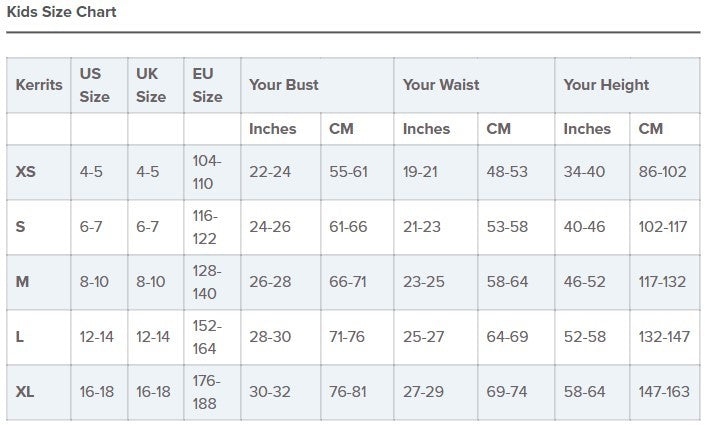This screenshot has width=705, height=425.
Task: Click the 'US Size' column header
Action: (94, 85)
